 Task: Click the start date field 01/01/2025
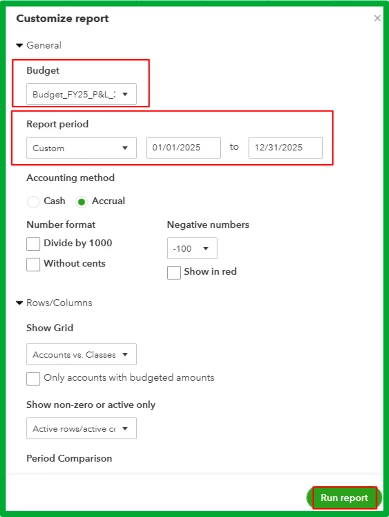[x=183, y=148]
